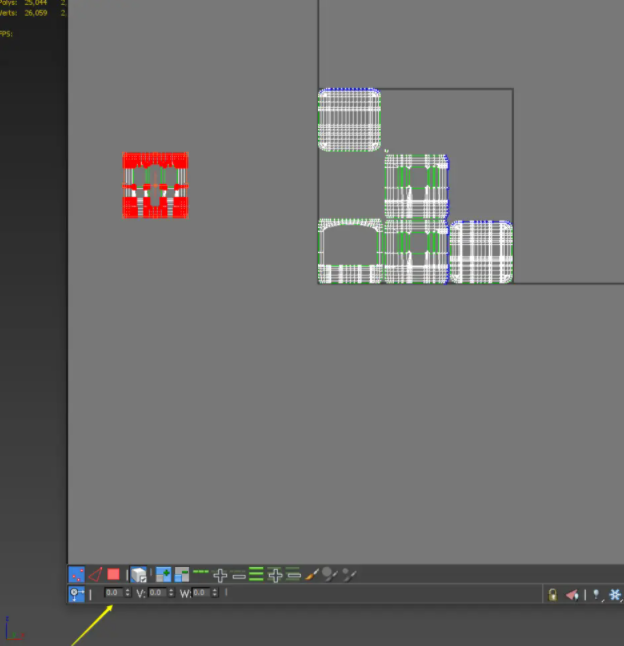Click the V value spinner arrows
This screenshot has height=646, width=624.
(x=171, y=593)
